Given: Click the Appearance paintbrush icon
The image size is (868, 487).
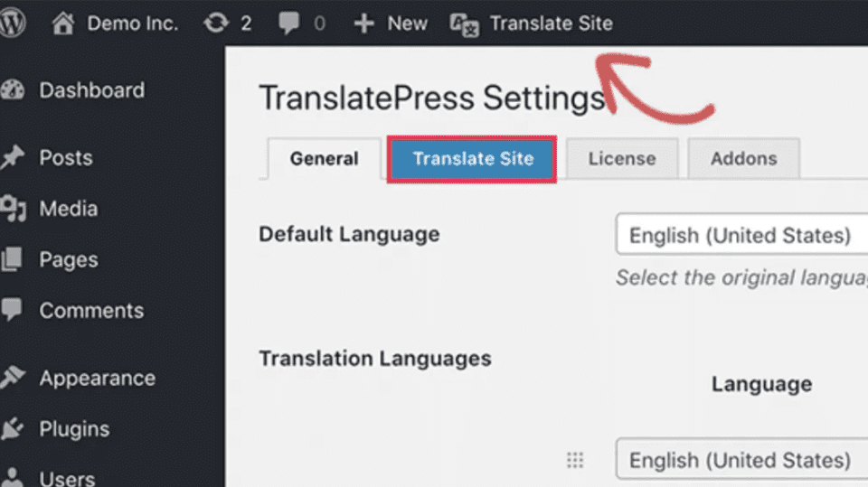Looking at the screenshot, I should (x=12, y=378).
